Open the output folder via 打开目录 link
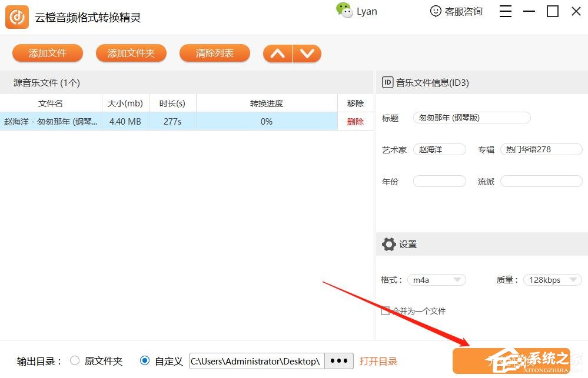This screenshot has height=378, width=588. 377,361
